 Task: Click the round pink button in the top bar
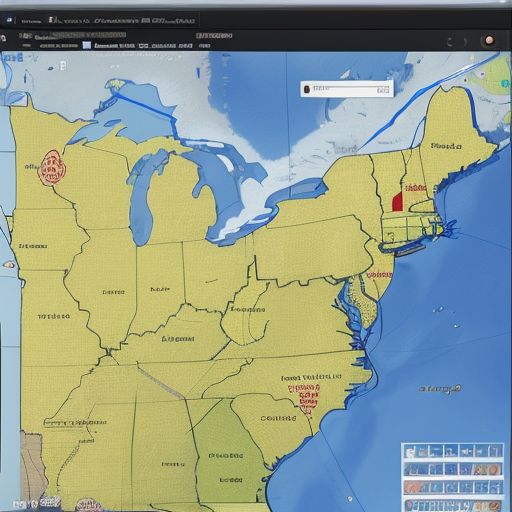pyautogui.click(x=489, y=41)
